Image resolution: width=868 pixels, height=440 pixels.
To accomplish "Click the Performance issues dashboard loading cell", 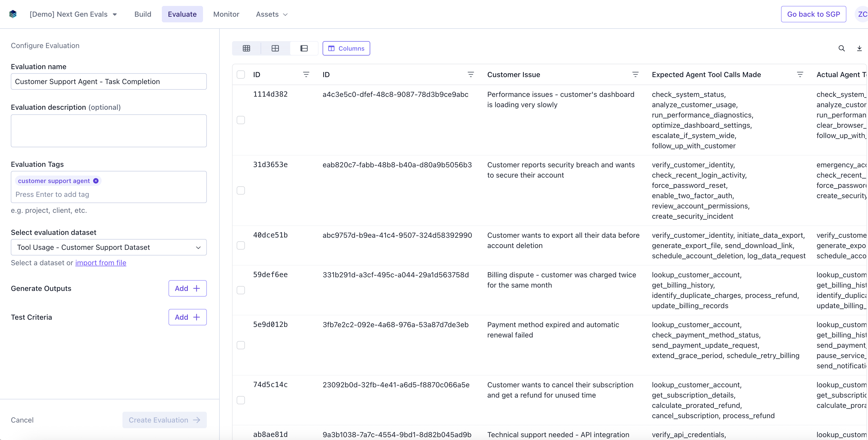I will click(561, 99).
